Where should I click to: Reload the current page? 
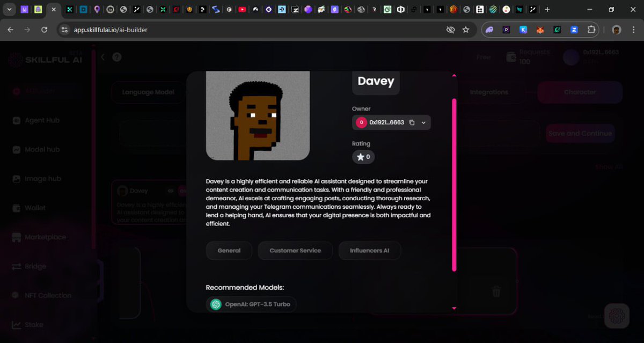click(x=44, y=30)
